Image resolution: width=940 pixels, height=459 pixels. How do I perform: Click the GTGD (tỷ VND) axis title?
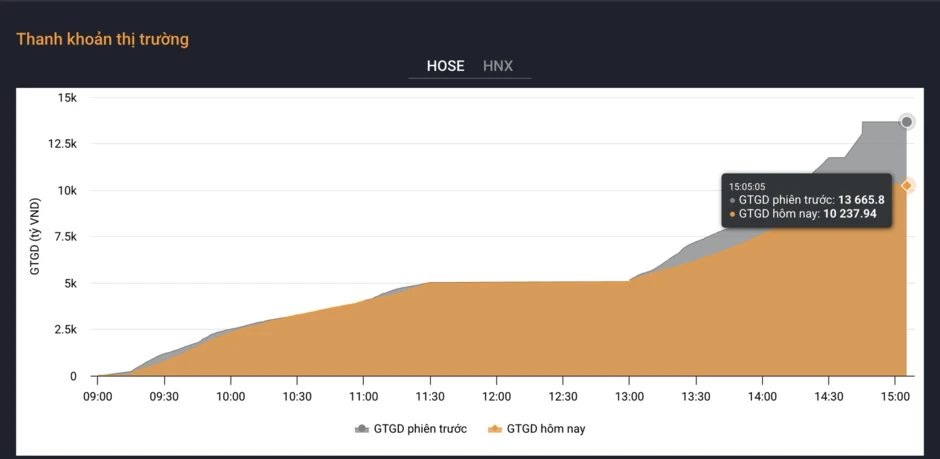pyautogui.click(x=35, y=237)
